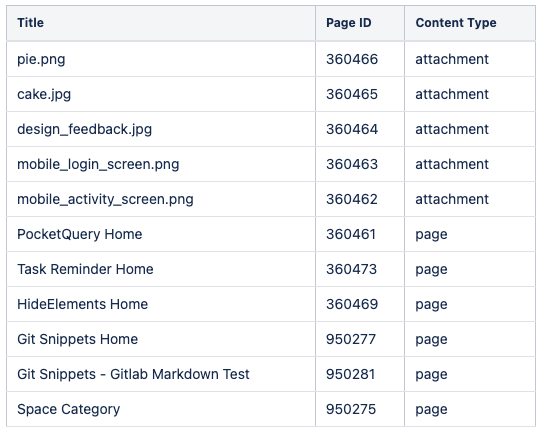Click the Task Reminder Home title
This screenshot has height=432, width=536.
coord(85,269)
